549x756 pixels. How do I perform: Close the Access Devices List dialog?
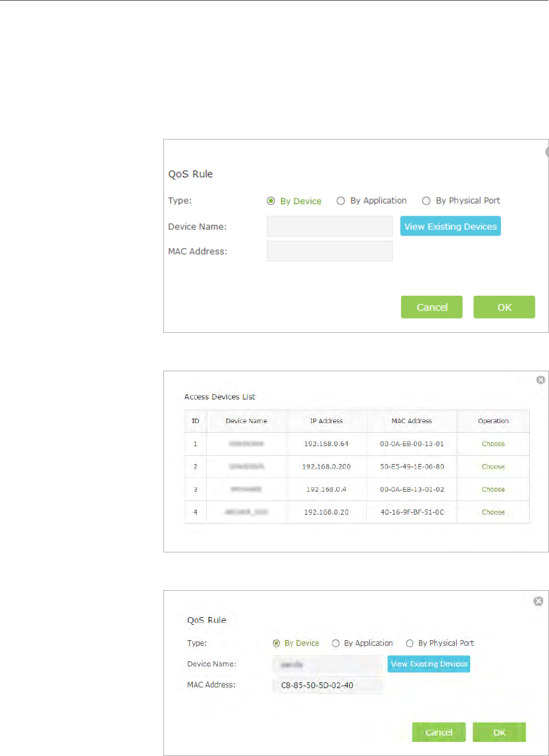[541, 380]
